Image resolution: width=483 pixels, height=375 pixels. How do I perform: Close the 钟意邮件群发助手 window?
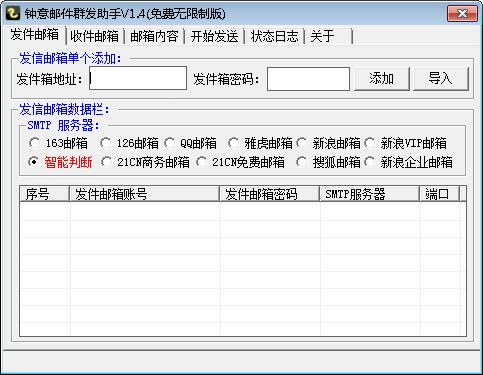(462, 13)
